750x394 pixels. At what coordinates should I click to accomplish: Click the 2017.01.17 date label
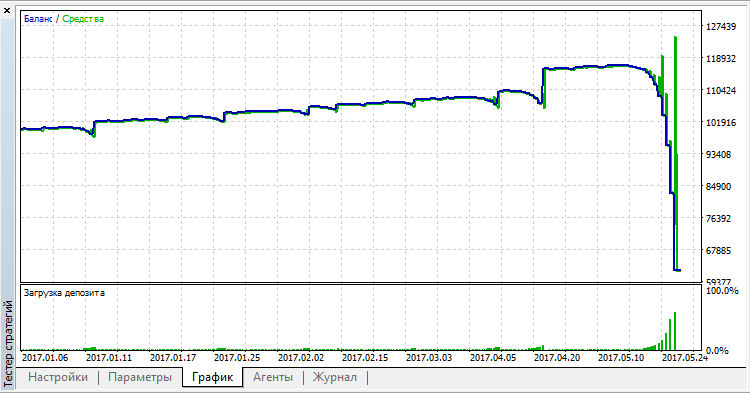pos(173,358)
